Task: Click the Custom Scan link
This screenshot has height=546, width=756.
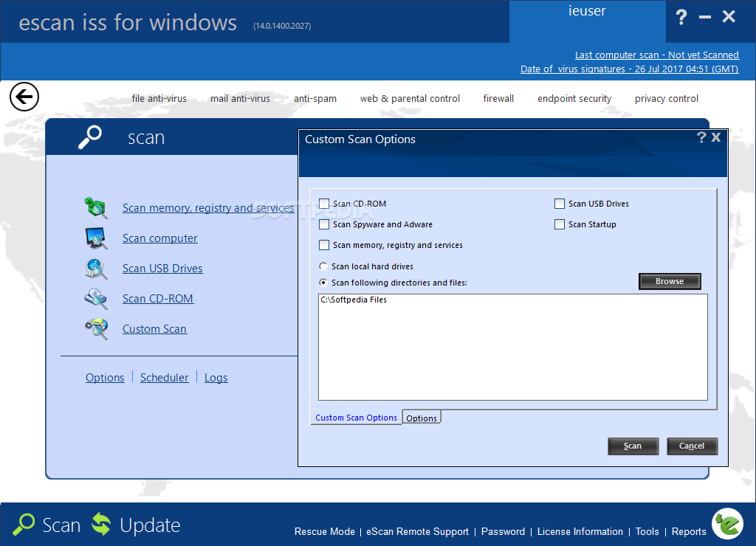Action: click(x=154, y=329)
